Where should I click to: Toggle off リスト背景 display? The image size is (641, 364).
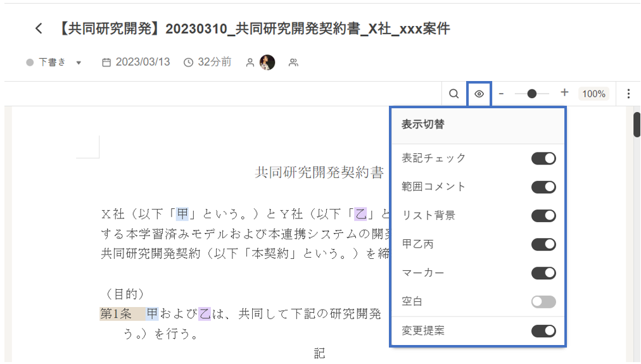(x=543, y=216)
